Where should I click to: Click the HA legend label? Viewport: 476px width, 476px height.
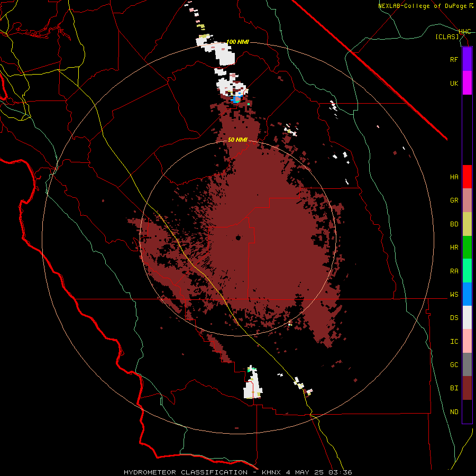454,177
